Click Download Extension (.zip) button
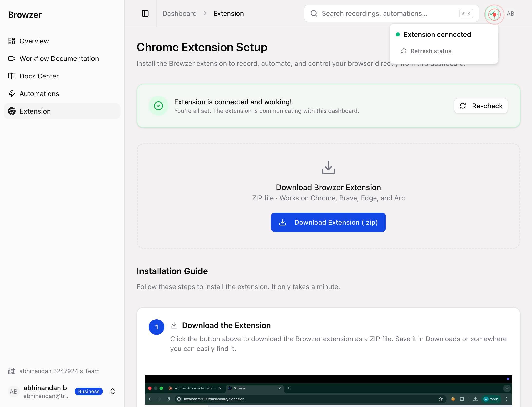Viewport: 532px width, 407px height. pos(328,222)
